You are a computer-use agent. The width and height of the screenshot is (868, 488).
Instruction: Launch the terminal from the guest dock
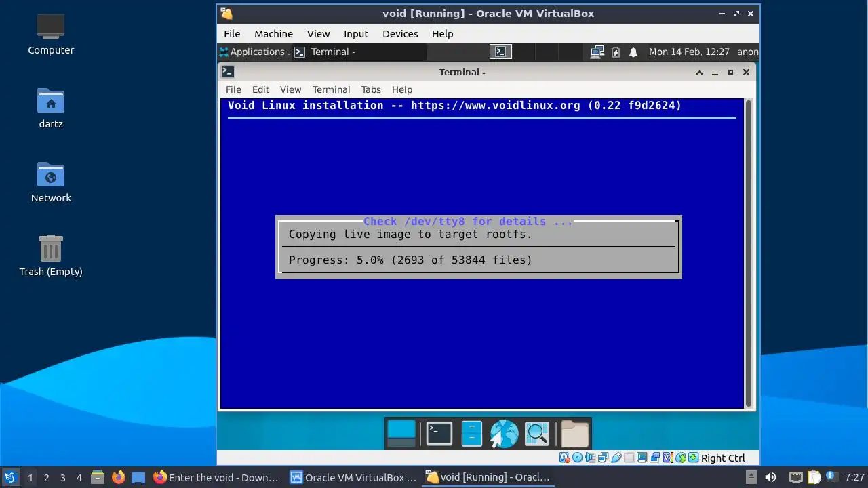[x=439, y=434]
